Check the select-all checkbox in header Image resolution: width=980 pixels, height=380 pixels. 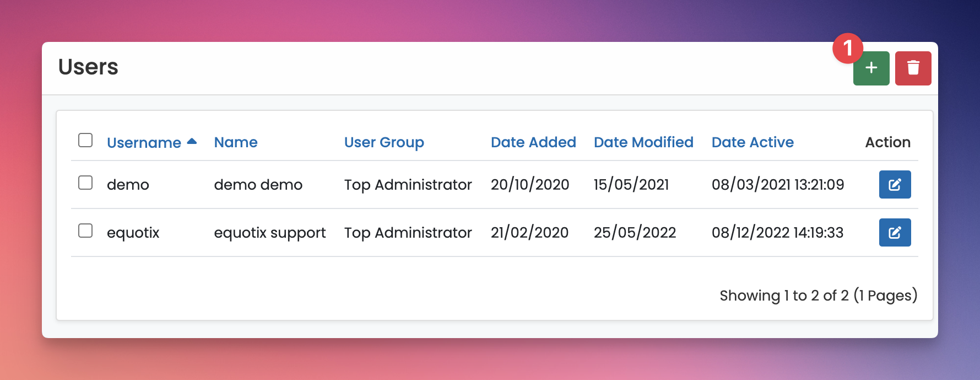[85, 140]
